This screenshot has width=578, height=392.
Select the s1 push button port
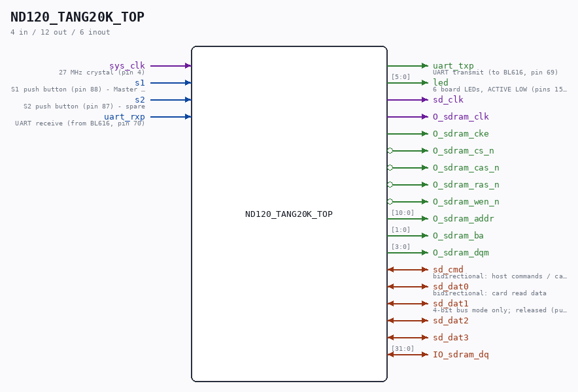[140, 82]
